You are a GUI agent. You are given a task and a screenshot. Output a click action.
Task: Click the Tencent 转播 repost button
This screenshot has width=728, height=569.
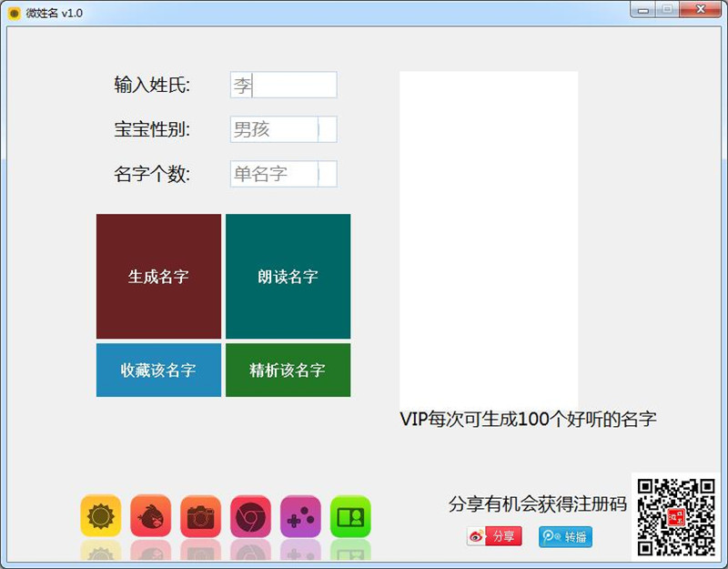[x=565, y=536]
